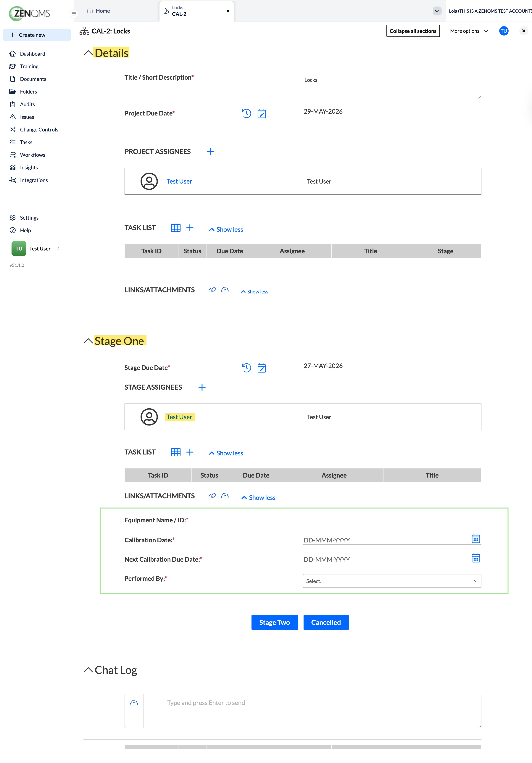This screenshot has width=532, height=763.
Task: Add link icon in Details Links/Attachments
Action: tap(212, 290)
